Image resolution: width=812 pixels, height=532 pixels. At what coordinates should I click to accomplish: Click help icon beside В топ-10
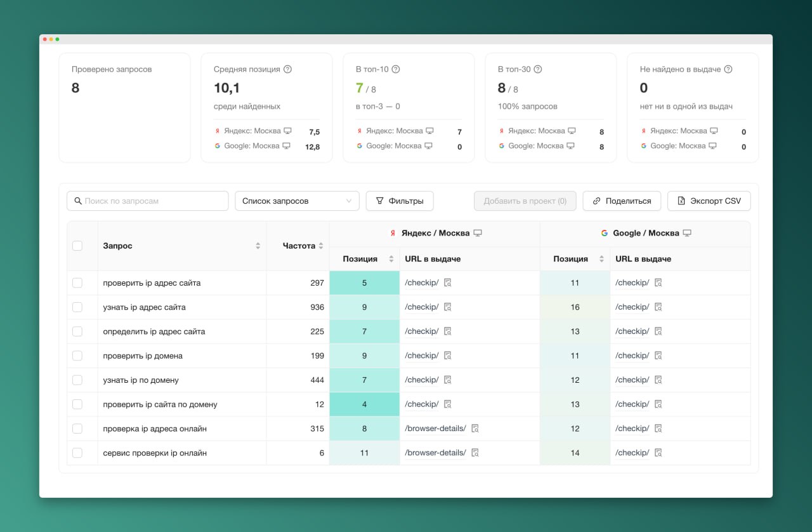point(396,69)
